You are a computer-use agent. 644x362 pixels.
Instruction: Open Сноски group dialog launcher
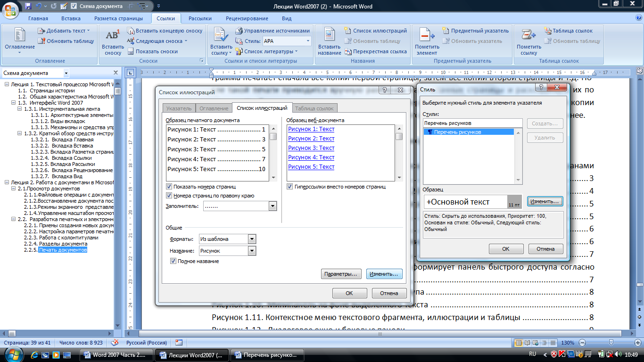pyautogui.click(x=202, y=61)
